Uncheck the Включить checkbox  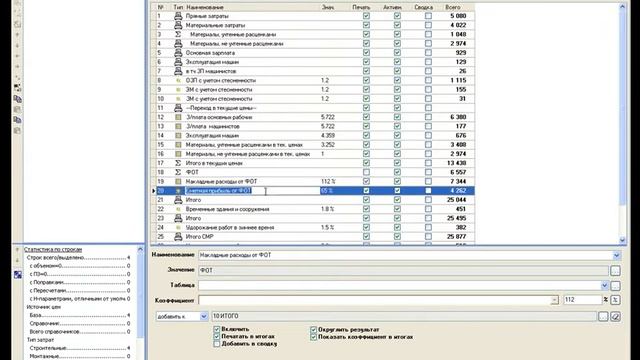[x=217, y=329]
